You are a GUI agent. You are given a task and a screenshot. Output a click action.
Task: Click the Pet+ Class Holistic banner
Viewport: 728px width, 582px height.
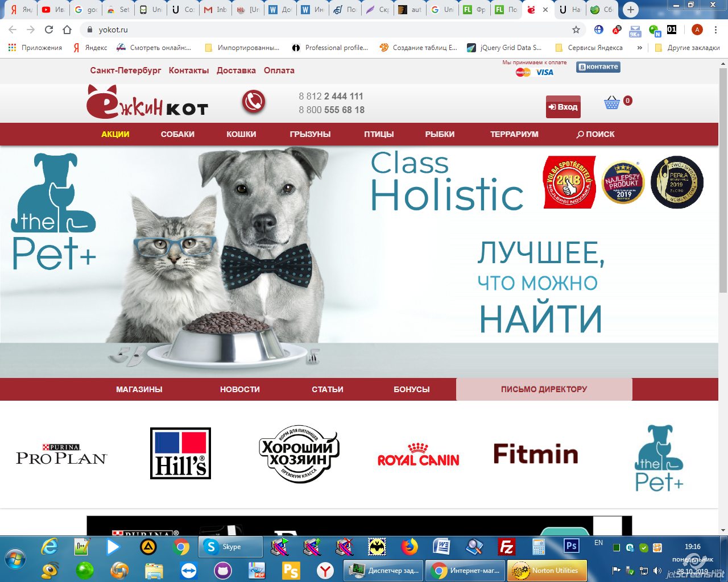point(359,261)
